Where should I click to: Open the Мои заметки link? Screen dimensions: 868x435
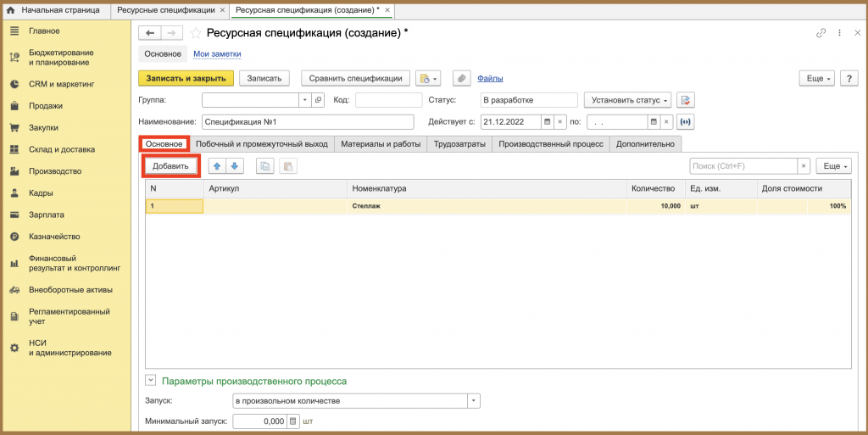(217, 54)
